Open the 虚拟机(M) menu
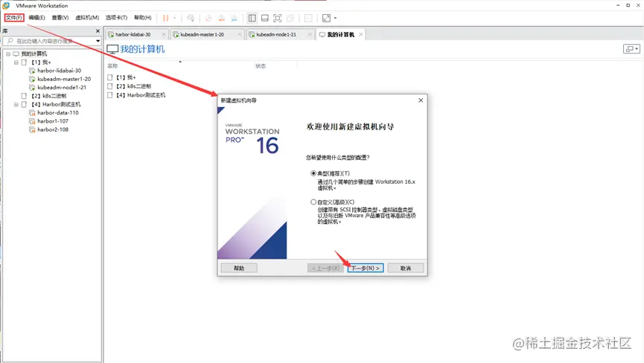Viewport: 644px width, 363px height. [87, 18]
